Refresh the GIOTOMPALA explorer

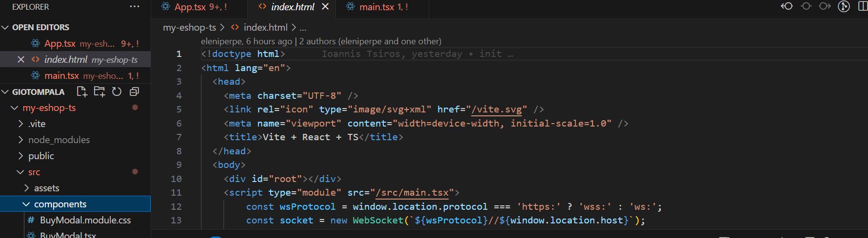pos(117,92)
